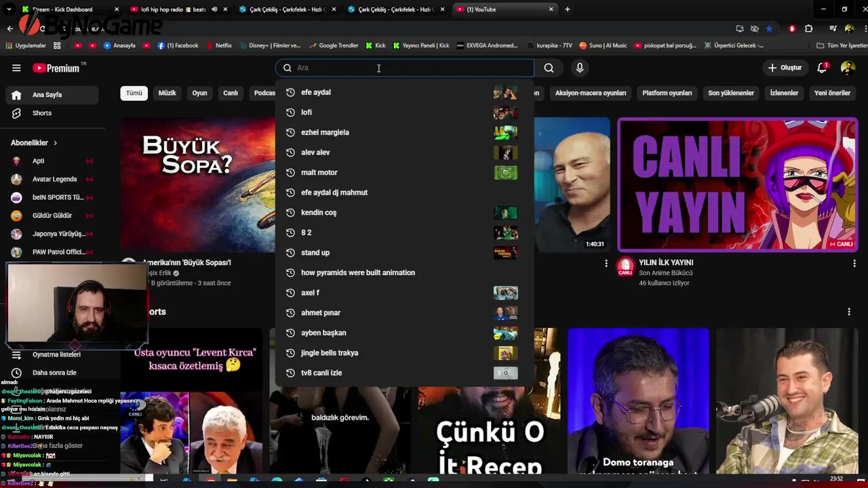This screenshot has width=868, height=488.
Task: Click the Google Trendler bookmark
Action: pos(333,45)
